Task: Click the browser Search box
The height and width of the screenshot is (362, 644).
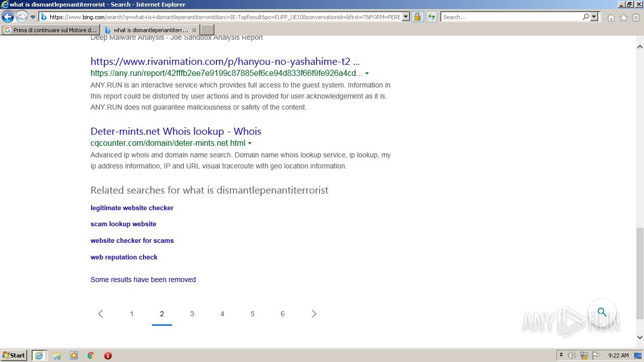Action: 511,17
